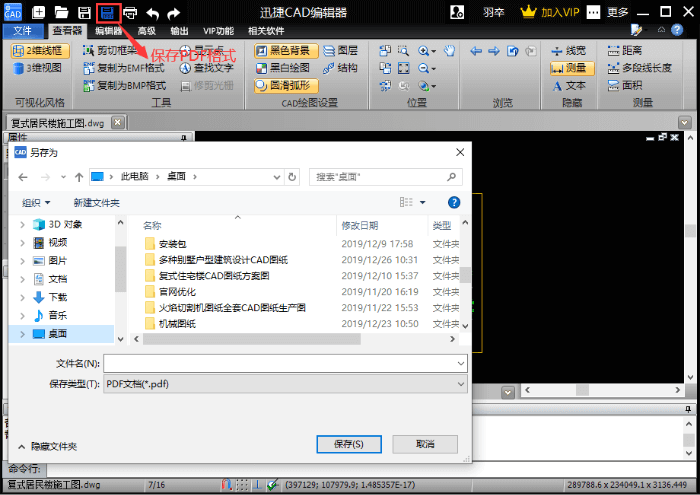
Task: Click the fit-to-window icon
Action: (x=404, y=68)
